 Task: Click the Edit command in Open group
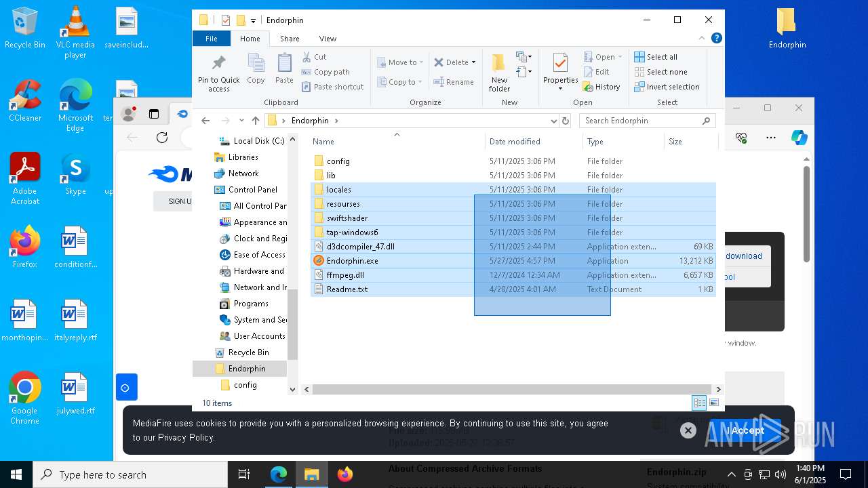[596, 72]
